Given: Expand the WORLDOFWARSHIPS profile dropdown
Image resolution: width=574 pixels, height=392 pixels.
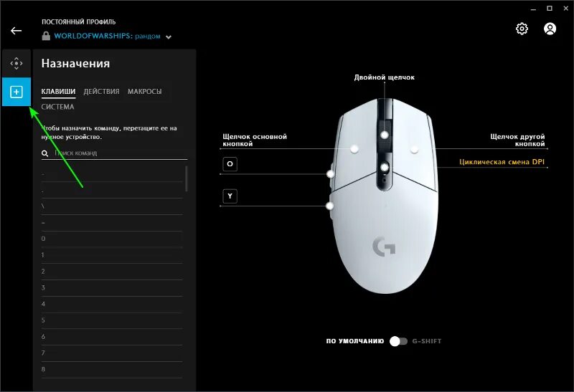Looking at the screenshot, I should click(169, 37).
